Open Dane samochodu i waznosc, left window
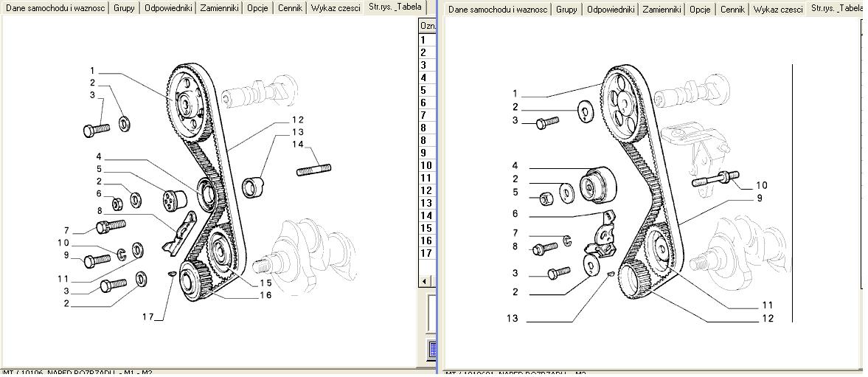The height and width of the screenshot is (377, 868). [x=56, y=8]
